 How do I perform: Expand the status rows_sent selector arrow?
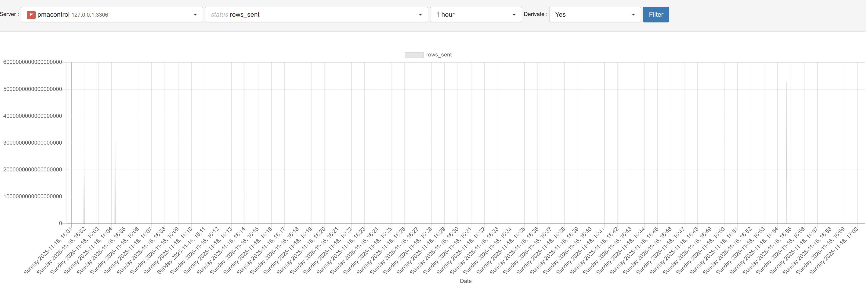(420, 15)
